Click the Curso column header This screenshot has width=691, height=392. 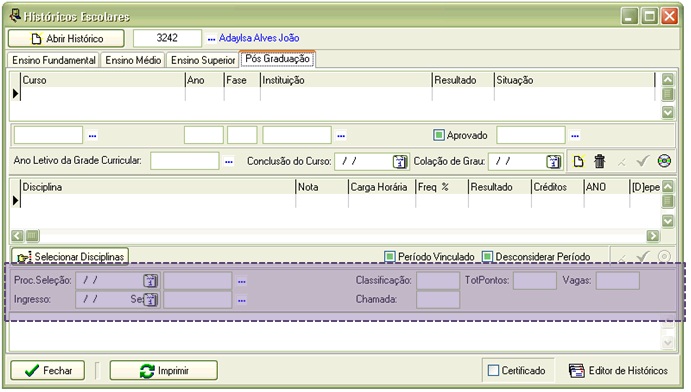coord(103,80)
